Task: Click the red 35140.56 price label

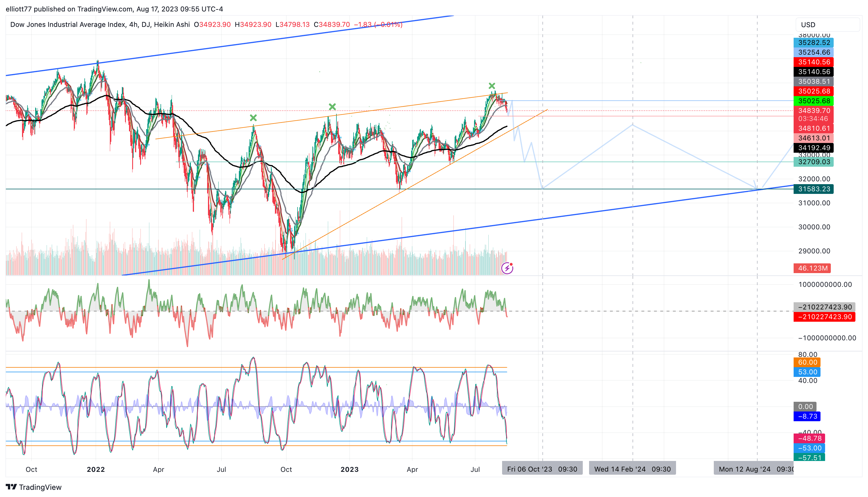Action: (x=813, y=62)
